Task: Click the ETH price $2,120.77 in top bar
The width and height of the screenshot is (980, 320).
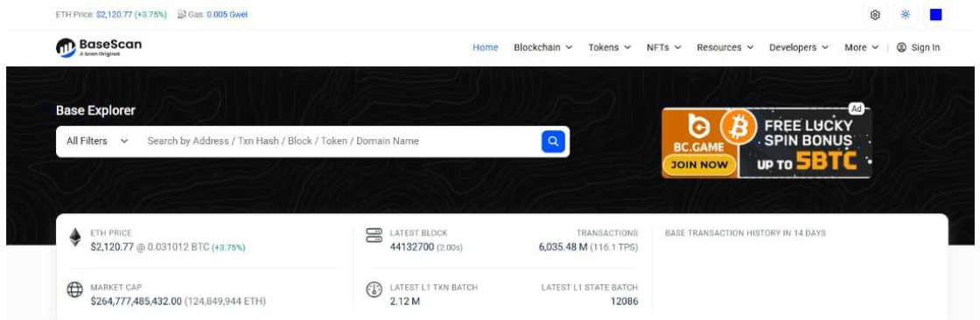Action: 115,14
